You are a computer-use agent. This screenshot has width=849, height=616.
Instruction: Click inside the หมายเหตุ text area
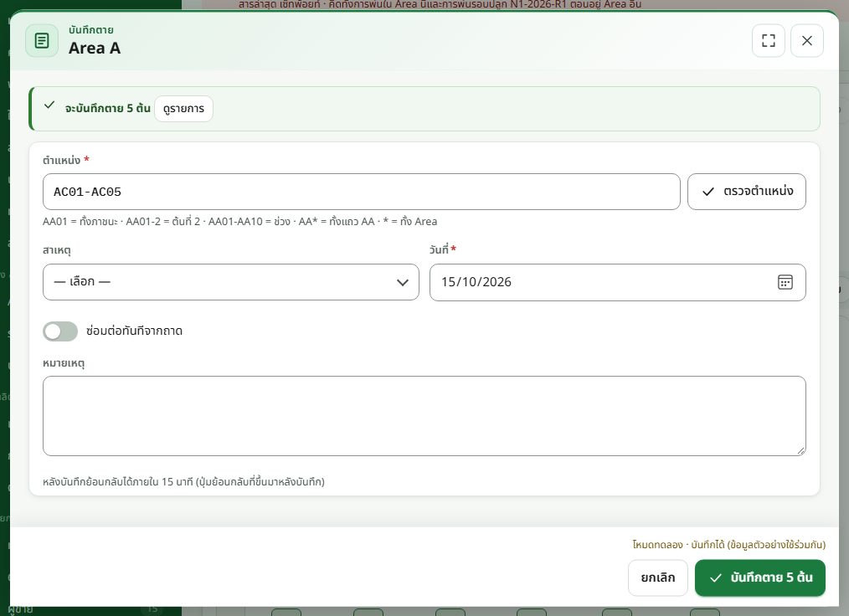click(424, 416)
